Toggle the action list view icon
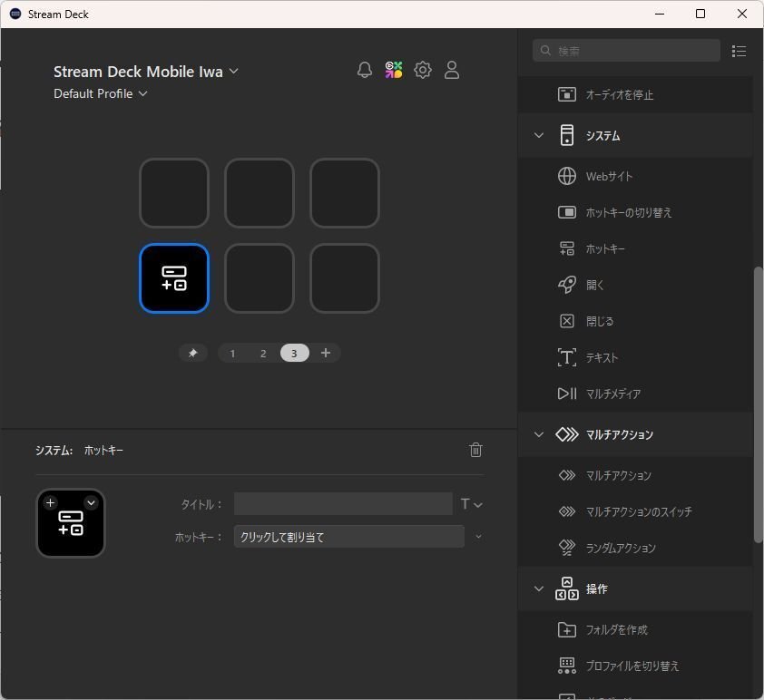Screen dimensions: 764x700 pos(739,51)
